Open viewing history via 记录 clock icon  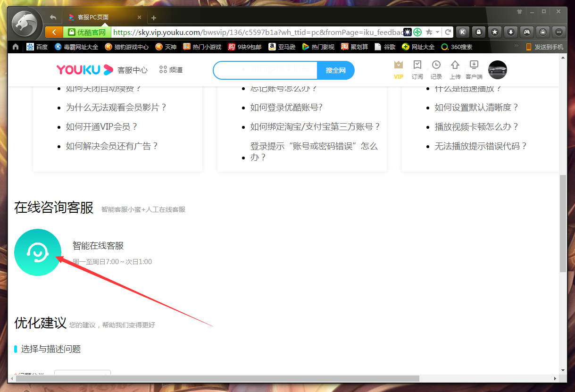coord(436,70)
